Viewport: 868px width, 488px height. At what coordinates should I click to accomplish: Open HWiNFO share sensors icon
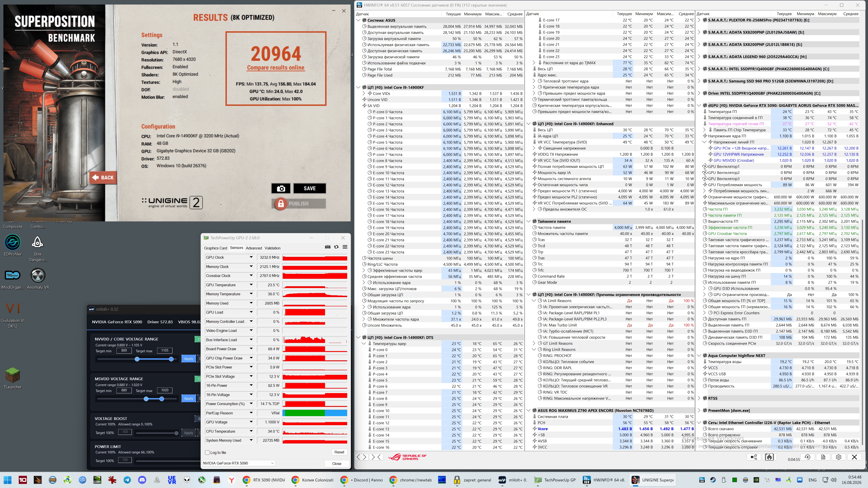coord(754,457)
